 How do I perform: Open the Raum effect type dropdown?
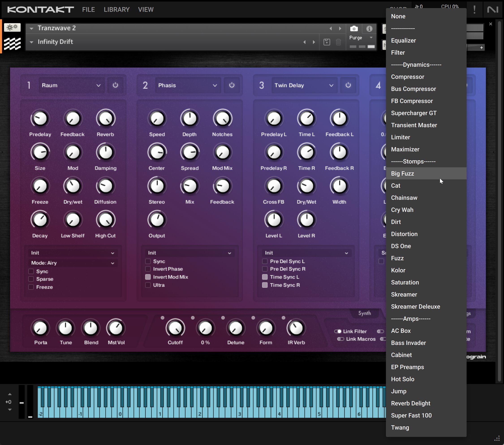coord(71,85)
